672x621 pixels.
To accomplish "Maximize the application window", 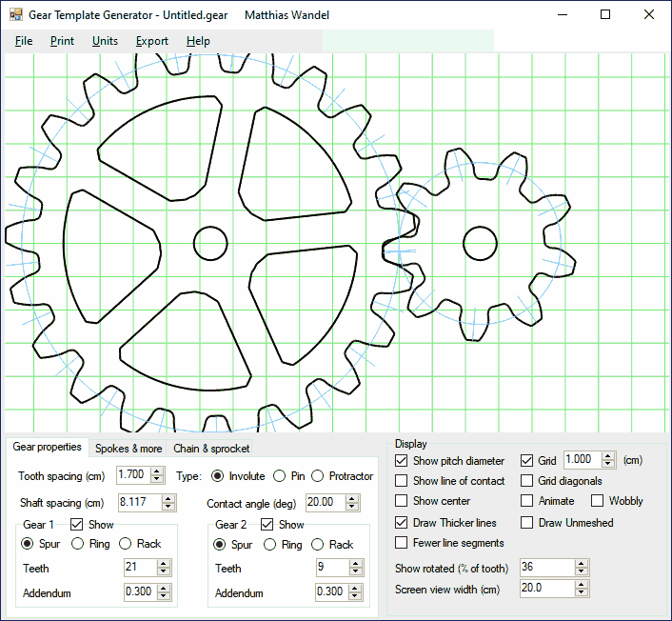I will [x=605, y=15].
